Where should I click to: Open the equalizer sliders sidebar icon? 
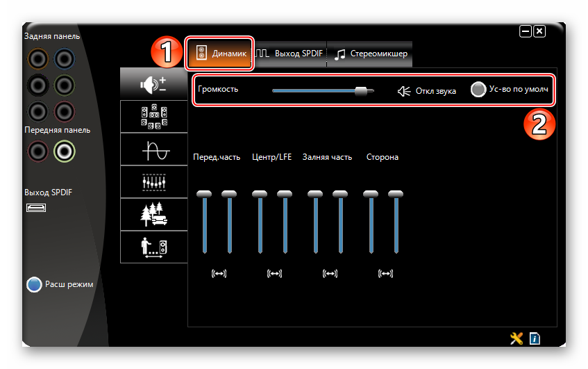click(153, 182)
